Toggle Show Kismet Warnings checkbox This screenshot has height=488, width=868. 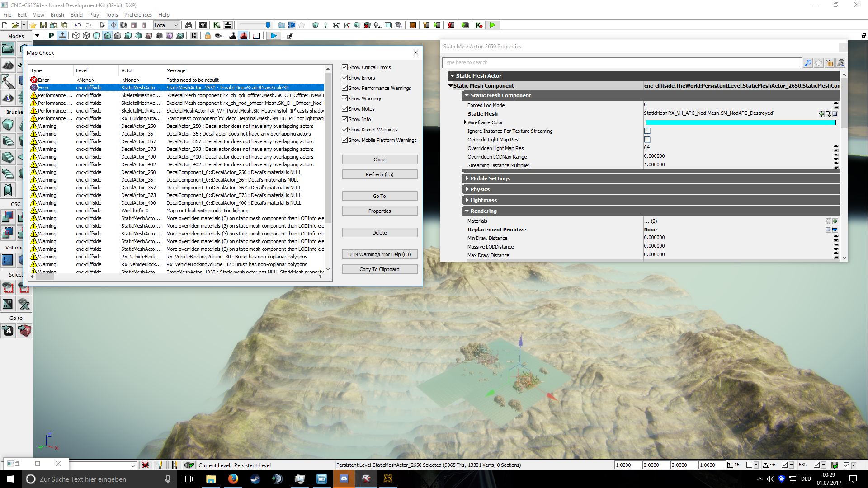click(x=345, y=130)
